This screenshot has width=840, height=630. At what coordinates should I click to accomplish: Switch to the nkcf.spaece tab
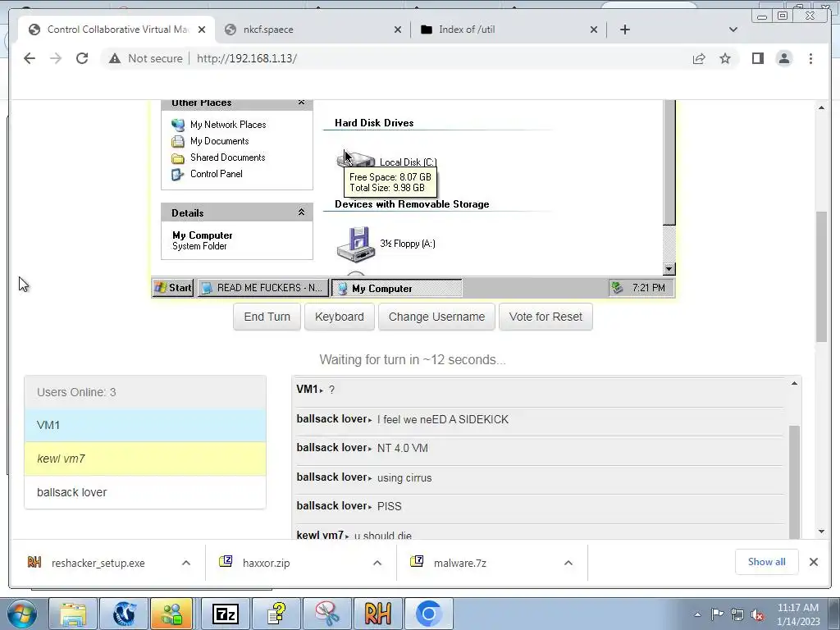click(313, 30)
